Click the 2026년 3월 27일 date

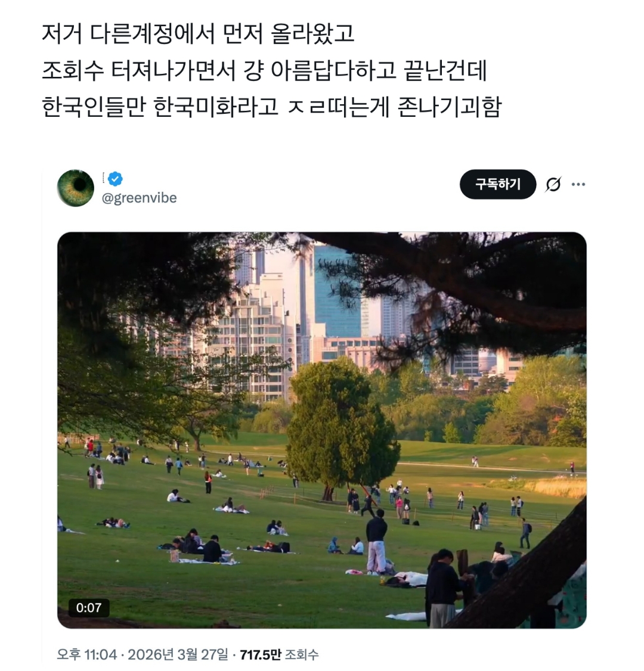pyautogui.click(x=178, y=654)
